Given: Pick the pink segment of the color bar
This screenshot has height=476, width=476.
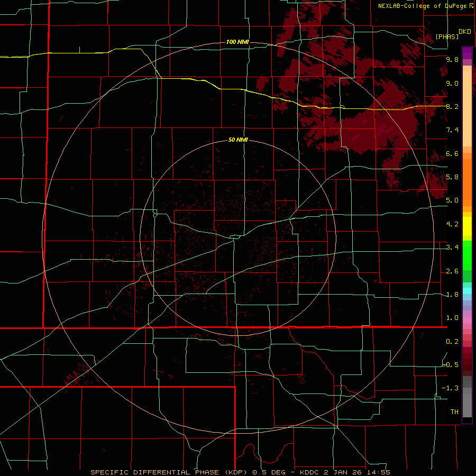Looking at the screenshot, I should tap(467, 321).
